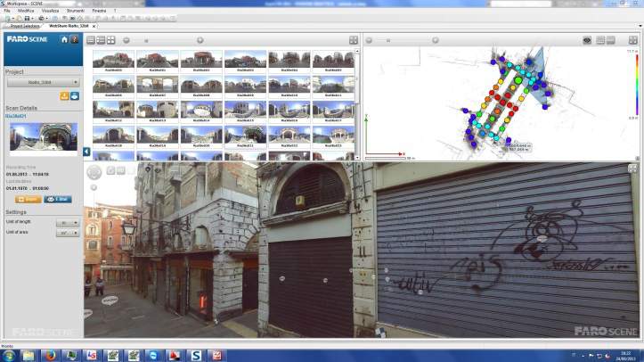Adjust the overview map zoom slider handle
Screen dimensions: 644x362
point(388,41)
